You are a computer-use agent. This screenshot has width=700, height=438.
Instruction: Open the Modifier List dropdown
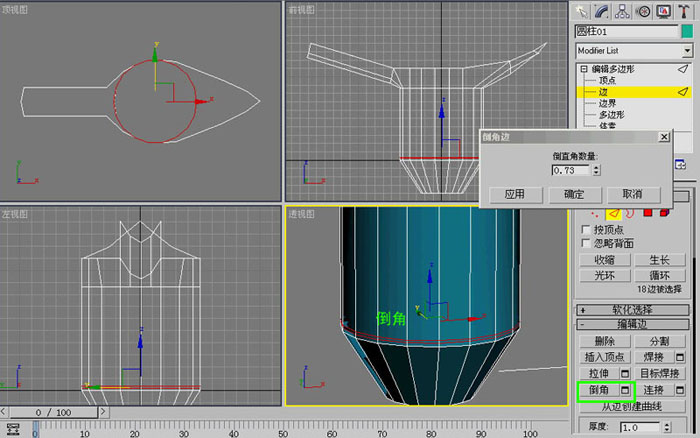(x=634, y=51)
